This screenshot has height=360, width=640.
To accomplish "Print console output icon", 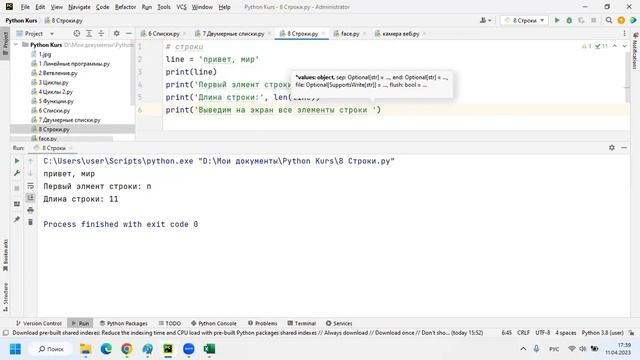I will (30, 210).
